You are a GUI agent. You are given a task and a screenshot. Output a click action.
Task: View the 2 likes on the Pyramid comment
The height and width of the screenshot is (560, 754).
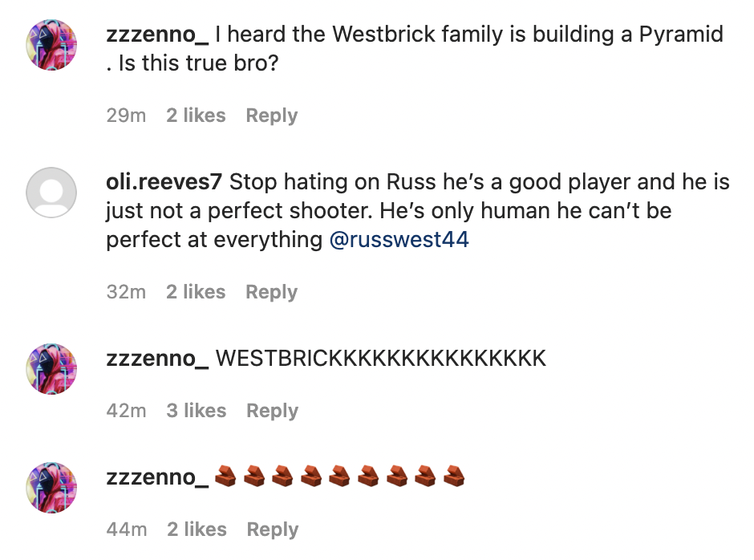tap(196, 116)
